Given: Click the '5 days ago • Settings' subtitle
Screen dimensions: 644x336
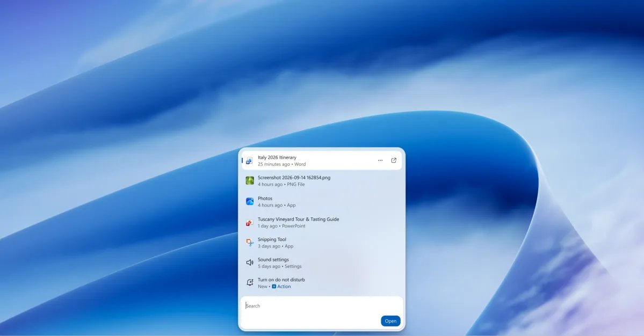Looking at the screenshot, I should [x=280, y=266].
